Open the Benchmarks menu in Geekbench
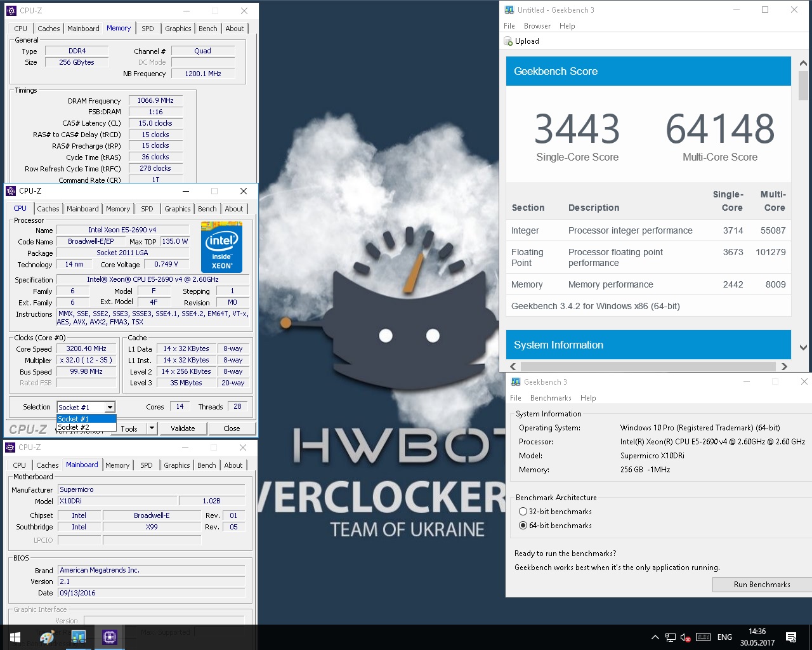 pyautogui.click(x=551, y=398)
